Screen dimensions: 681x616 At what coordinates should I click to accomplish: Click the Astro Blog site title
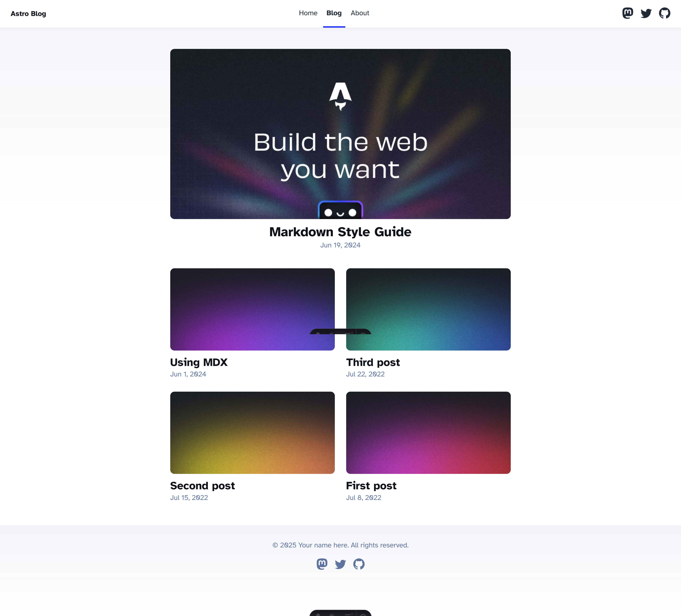click(x=28, y=14)
